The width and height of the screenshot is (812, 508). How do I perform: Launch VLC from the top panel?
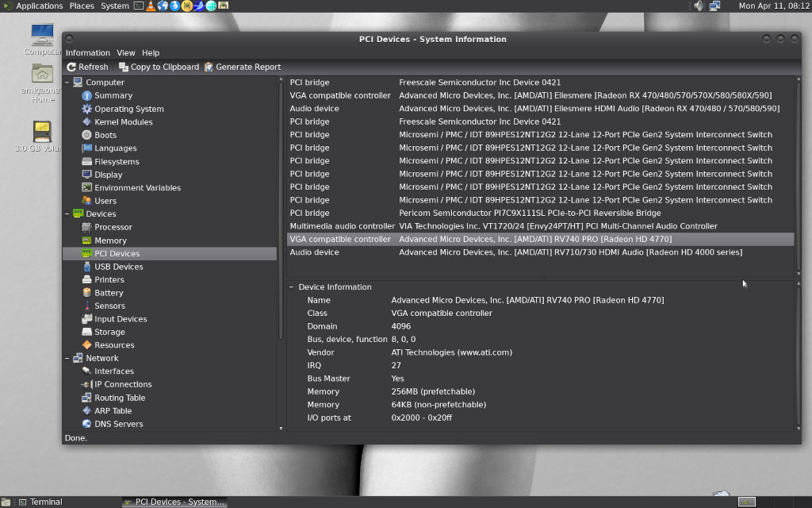point(151,6)
